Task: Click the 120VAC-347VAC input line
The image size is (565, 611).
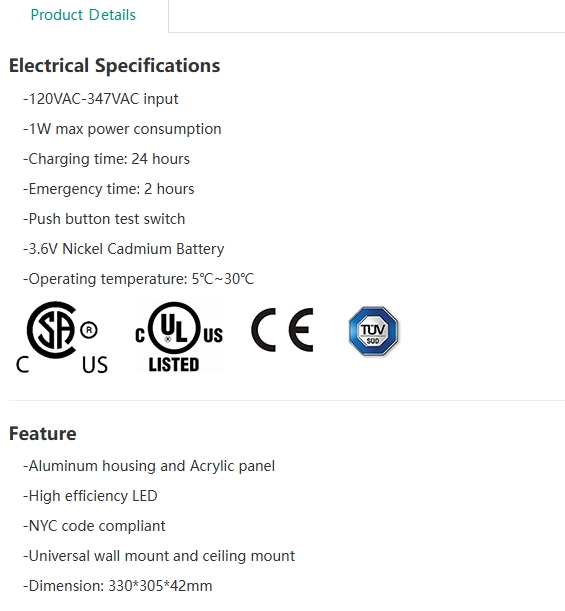Action: tap(101, 99)
